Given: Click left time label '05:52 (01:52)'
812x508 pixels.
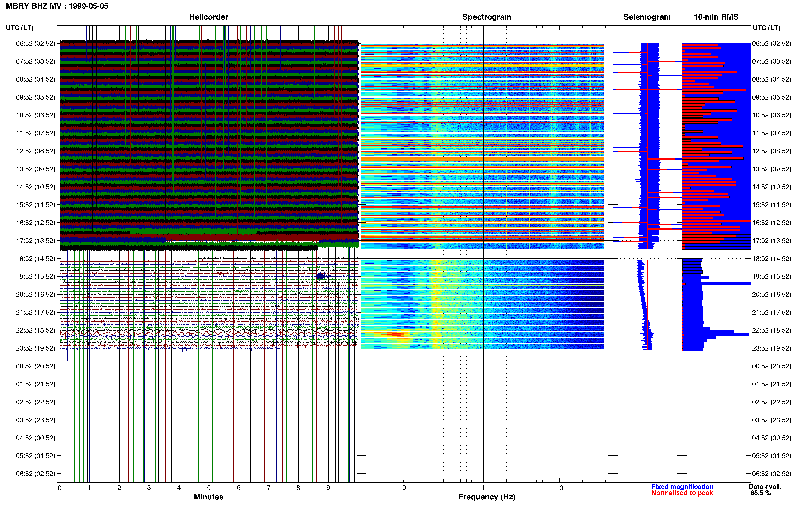Looking at the screenshot, I should [35, 456].
